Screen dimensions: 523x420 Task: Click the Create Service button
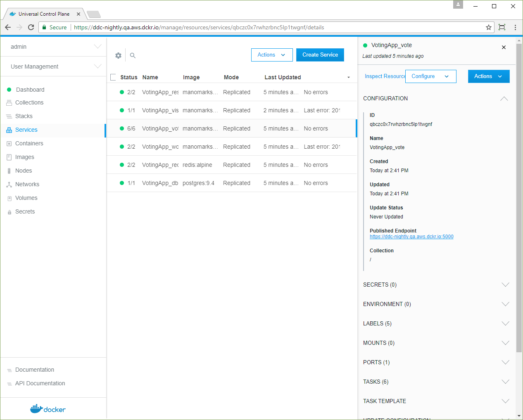tap(320, 55)
